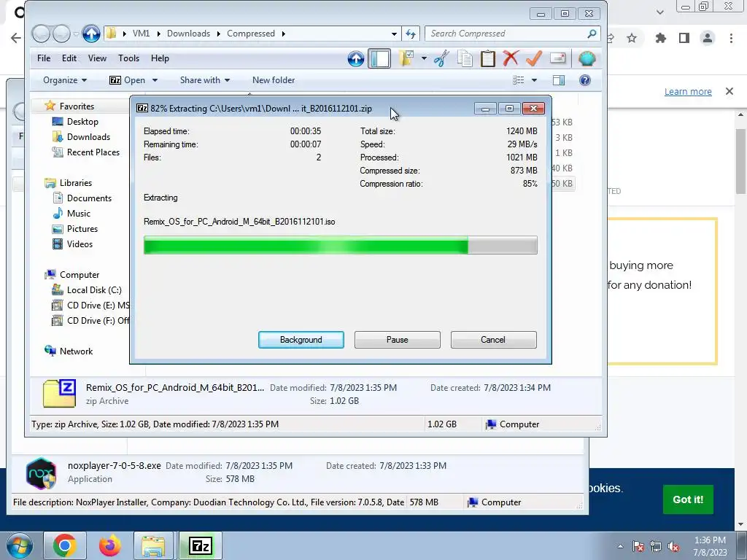Cancel the extraction
747x560 pixels.
click(x=494, y=340)
